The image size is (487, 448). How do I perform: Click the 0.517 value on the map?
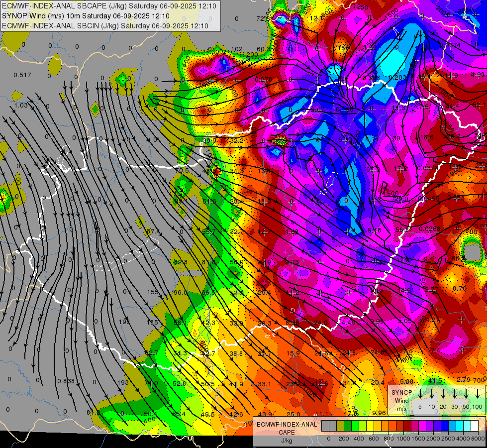[x=22, y=75]
